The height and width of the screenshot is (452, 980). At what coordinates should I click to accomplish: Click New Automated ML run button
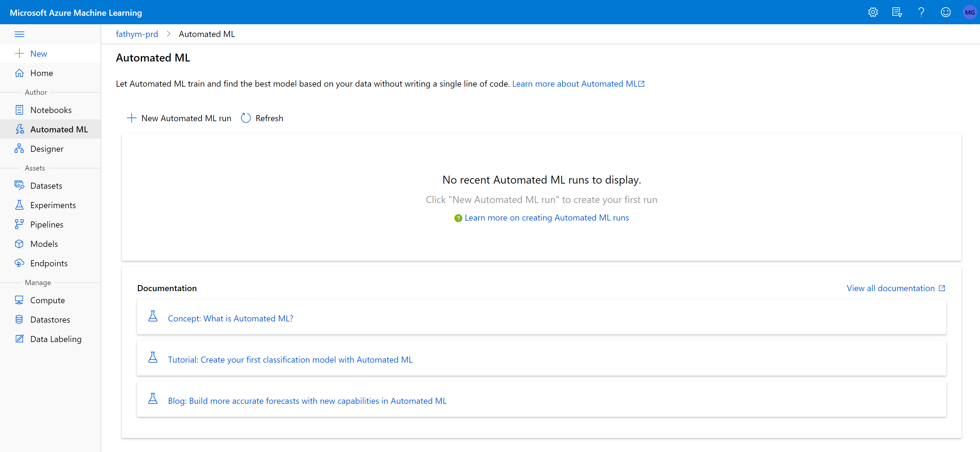click(x=179, y=118)
